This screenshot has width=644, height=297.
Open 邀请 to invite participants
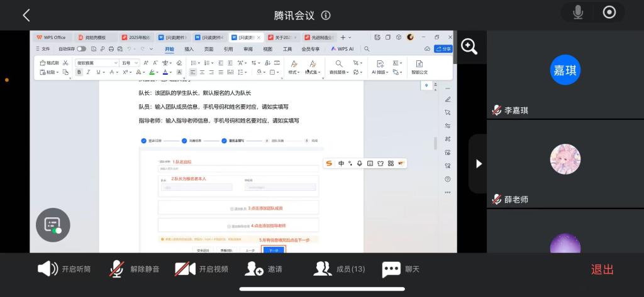pos(264,269)
